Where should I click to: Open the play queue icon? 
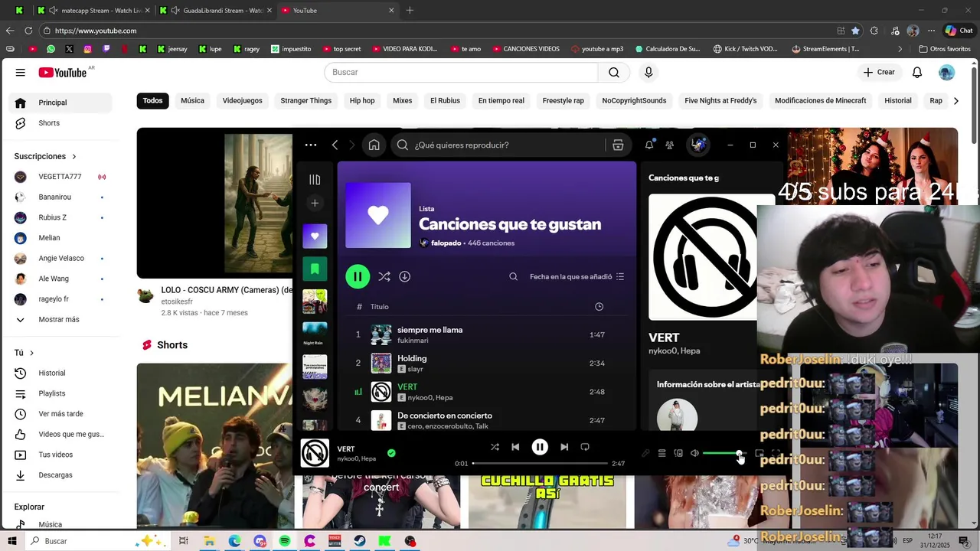click(x=662, y=453)
